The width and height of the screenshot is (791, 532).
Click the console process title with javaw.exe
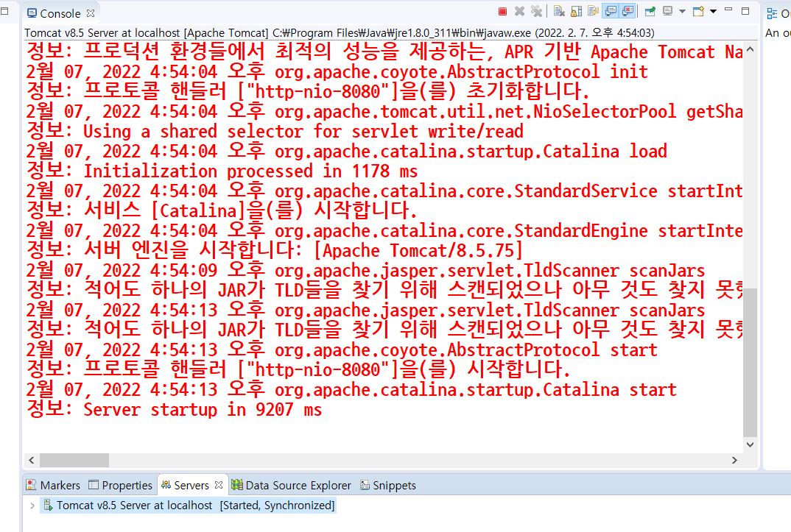(x=340, y=33)
